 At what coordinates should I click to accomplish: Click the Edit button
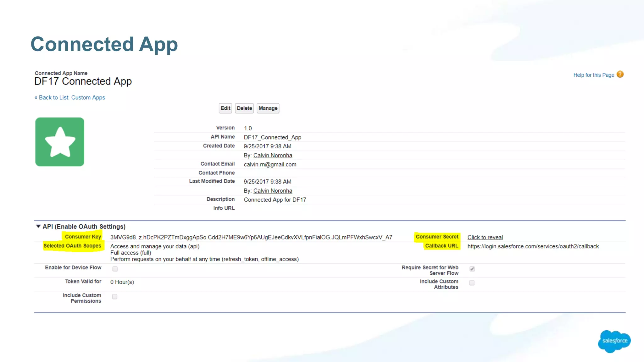tap(225, 108)
